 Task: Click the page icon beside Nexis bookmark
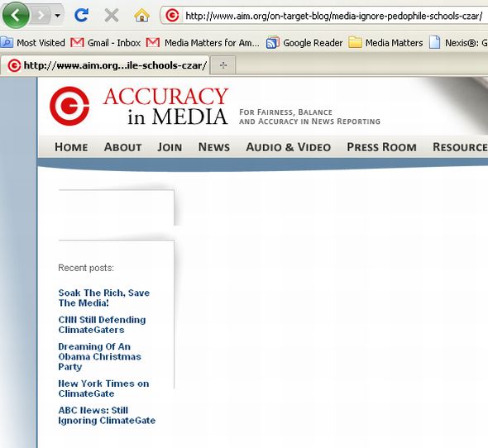pyautogui.click(x=435, y=42)
